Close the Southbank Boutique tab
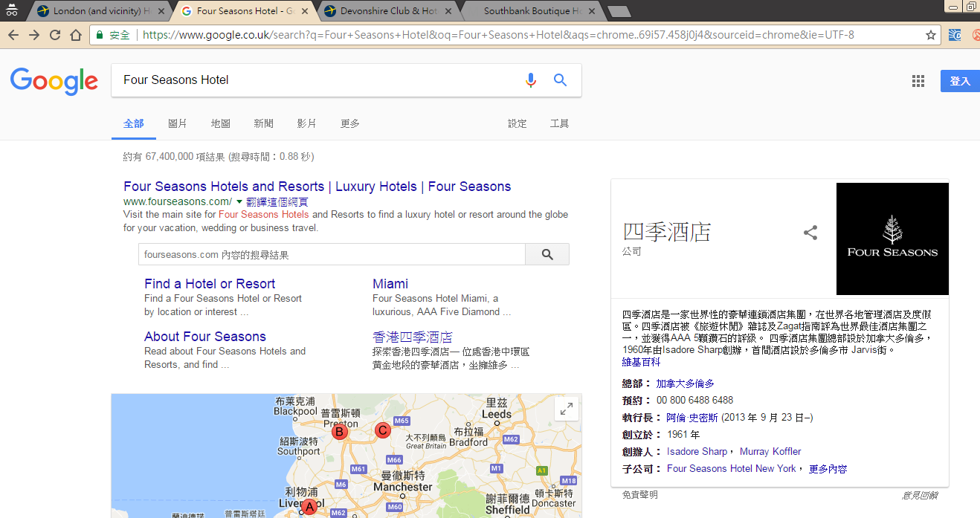Image resolution: width=980 pixels, height=518 pixels. [592, 11]
